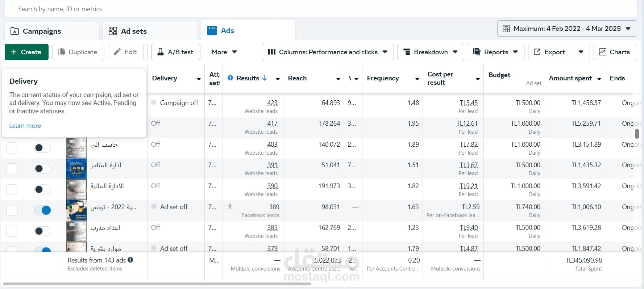Click the Edit pencil icon

(x=117, y=52)
